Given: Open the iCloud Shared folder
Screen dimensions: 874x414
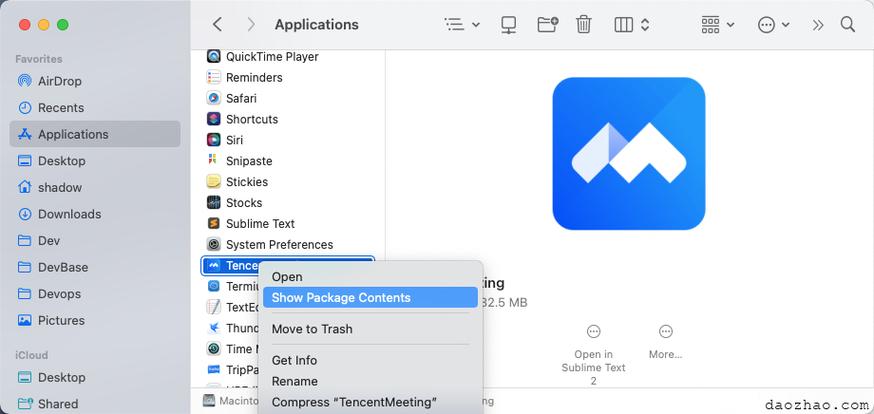Looking at the screenshot, I should click(95, 404).
